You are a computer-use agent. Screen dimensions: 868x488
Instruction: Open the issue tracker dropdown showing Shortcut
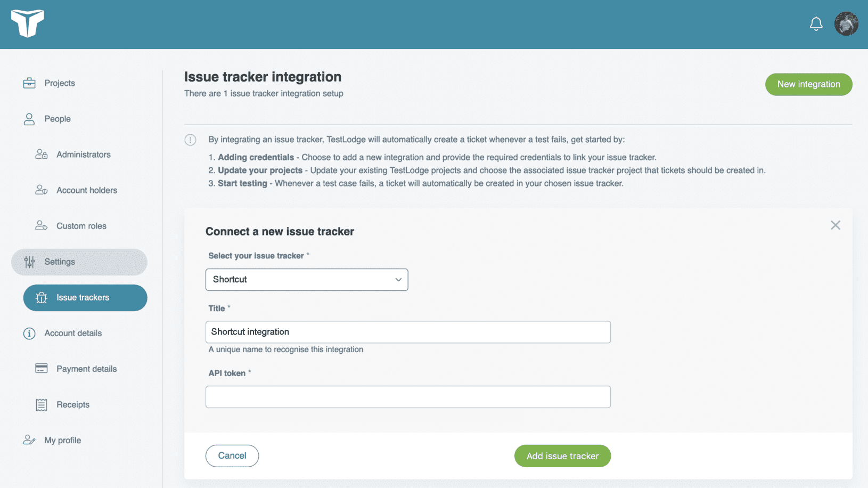tap(306, 279)
